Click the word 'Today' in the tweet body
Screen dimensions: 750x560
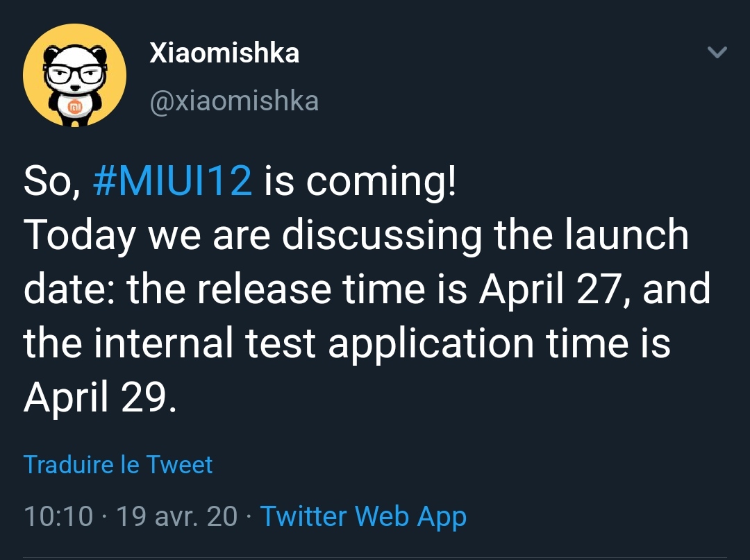(x=79, y=235)
